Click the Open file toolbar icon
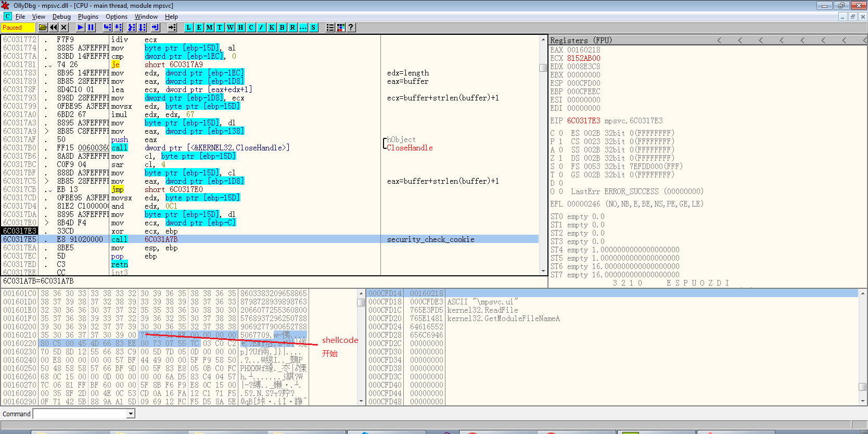The image size is (868, 434). [43, 28]
